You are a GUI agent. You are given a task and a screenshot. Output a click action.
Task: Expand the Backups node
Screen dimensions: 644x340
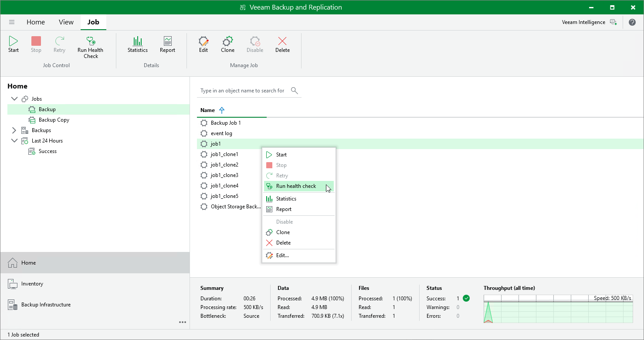click(x=14, y=130)
